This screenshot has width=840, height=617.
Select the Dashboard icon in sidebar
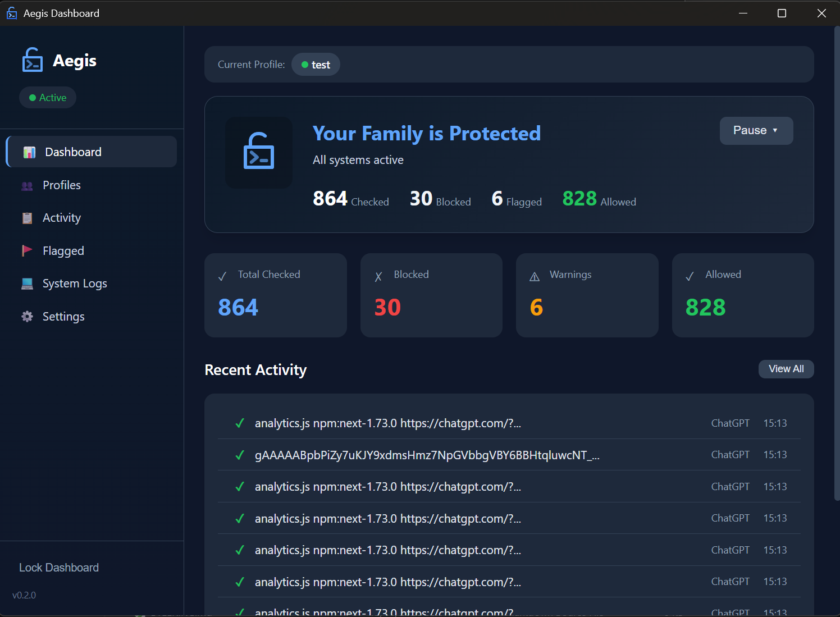(x=28, y=152)
